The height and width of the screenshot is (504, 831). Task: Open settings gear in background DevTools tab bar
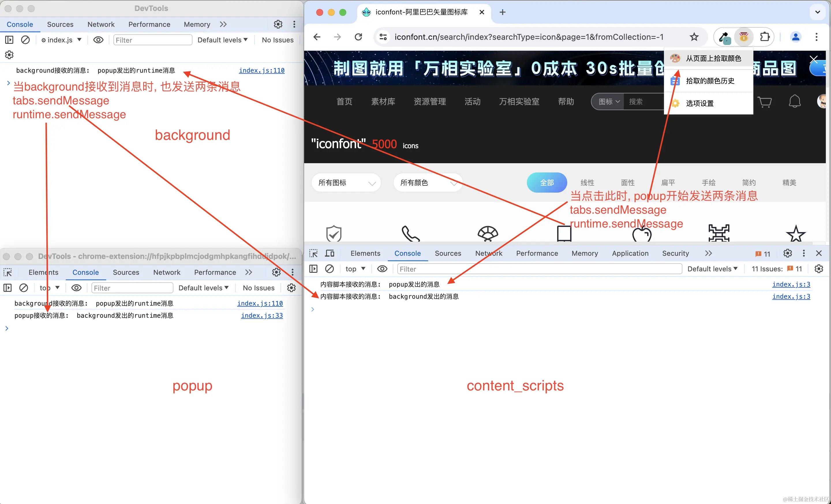[278, 24]
